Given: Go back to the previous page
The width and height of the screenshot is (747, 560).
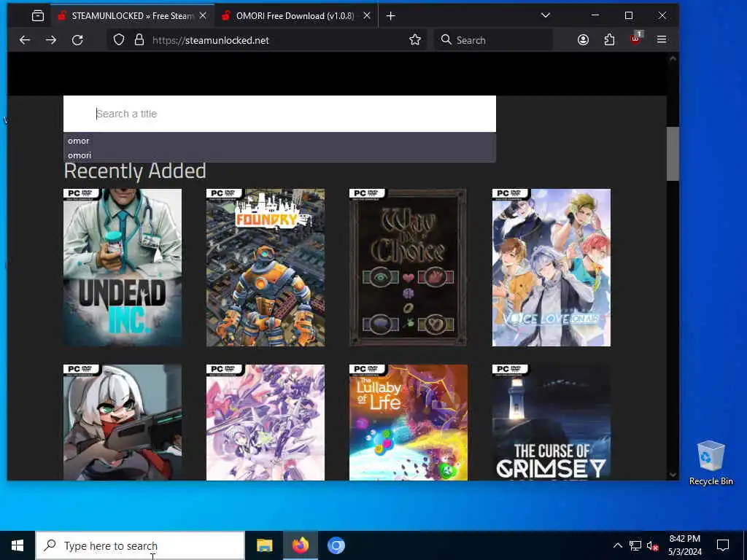Looking at the screenshot, I should [x=25, y=40].
